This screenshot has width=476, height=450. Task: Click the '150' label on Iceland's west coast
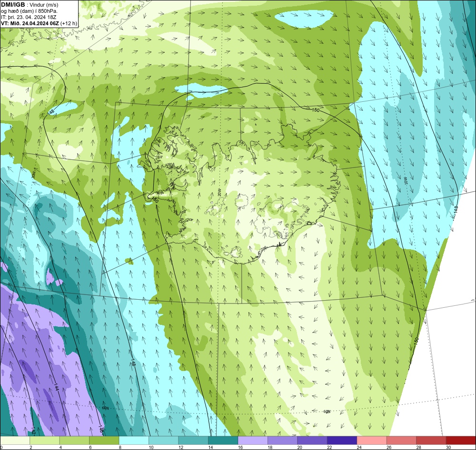click(155, 200)
